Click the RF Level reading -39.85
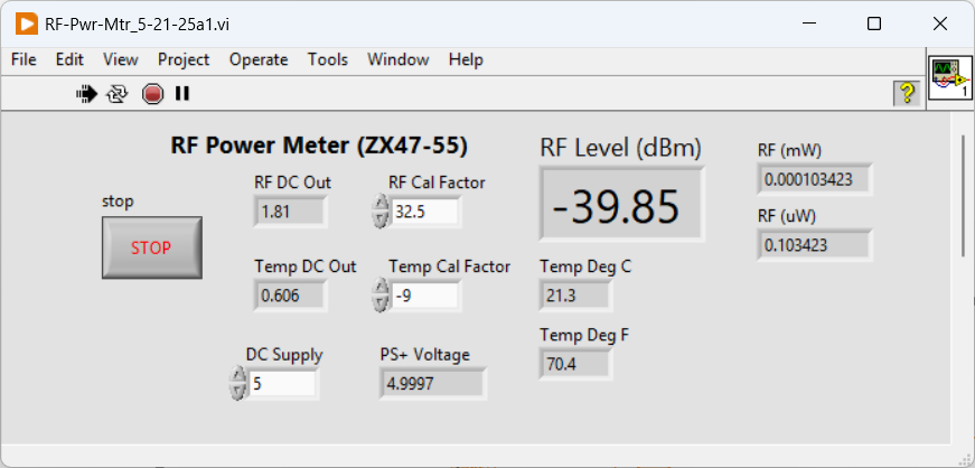This screenshot has height=468, width=977. pyautogui.click(x=622, y=204)
